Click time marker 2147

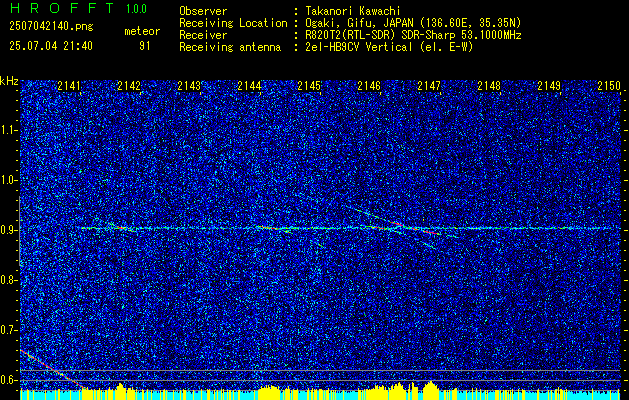[x=429, y=86]
